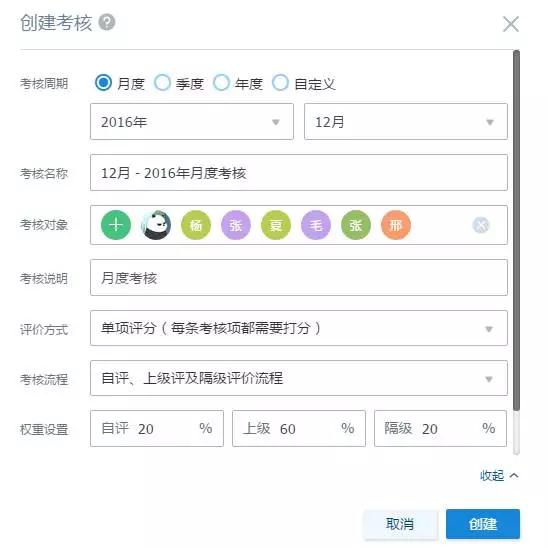Expand 评价方式 单项评分 dropdown
Image resolution: width=548 pixels, height=548 pixels.
tap(299, 328)
